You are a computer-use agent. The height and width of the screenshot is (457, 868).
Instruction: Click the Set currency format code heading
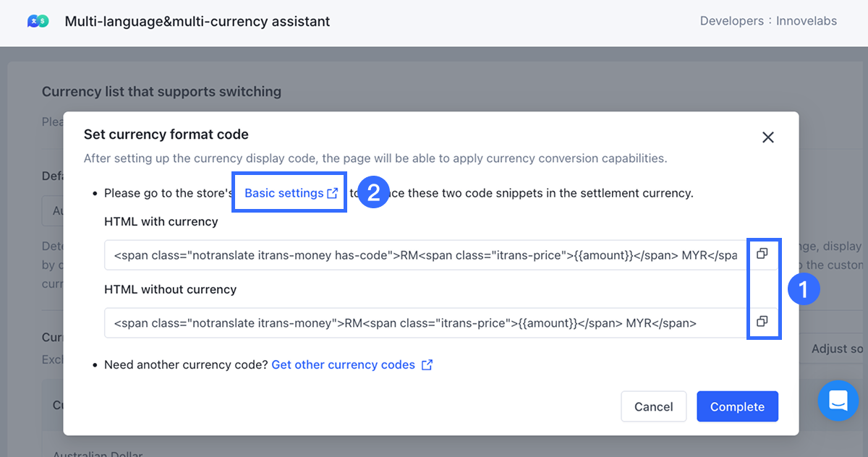(x=166, y=134)
